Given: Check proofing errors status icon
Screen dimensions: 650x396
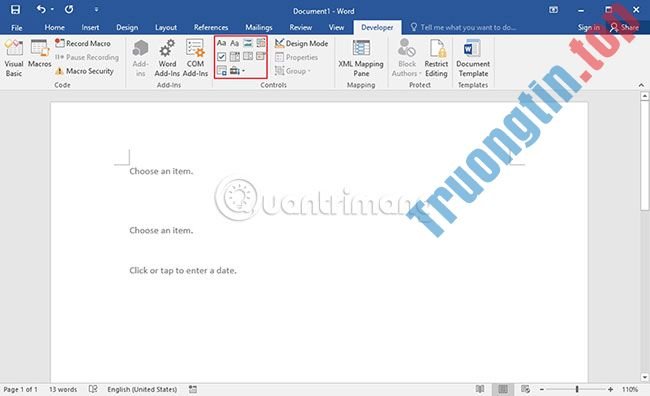Looking at the screenshot, I should click(x=93, y=389).
